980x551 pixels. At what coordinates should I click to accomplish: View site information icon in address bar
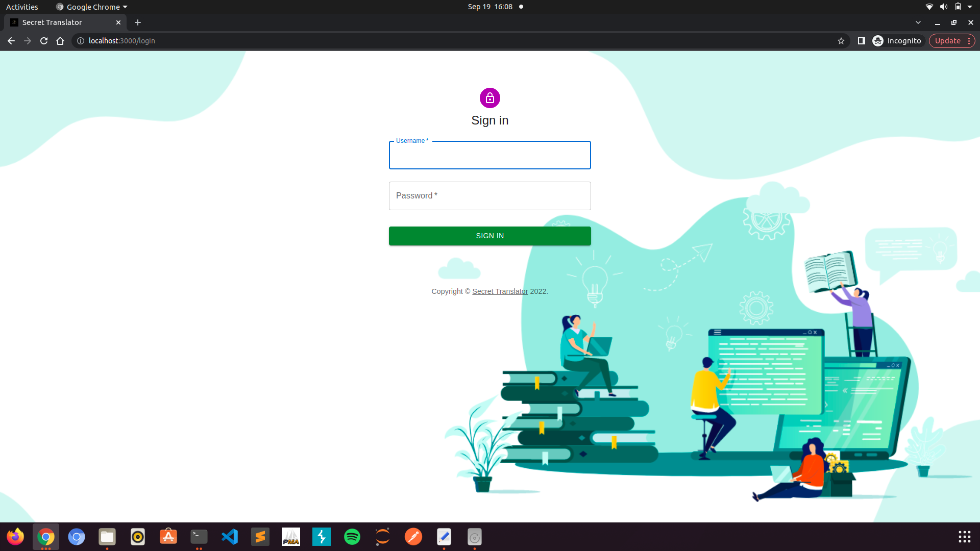click(x=81, y=41)
